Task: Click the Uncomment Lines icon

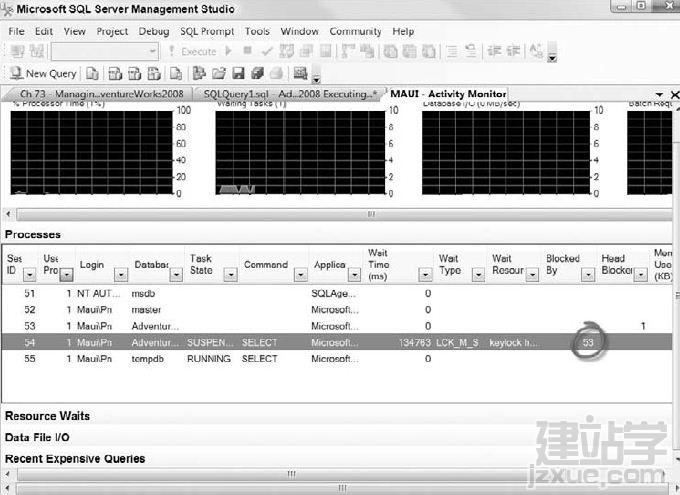Action: [471, 51]
